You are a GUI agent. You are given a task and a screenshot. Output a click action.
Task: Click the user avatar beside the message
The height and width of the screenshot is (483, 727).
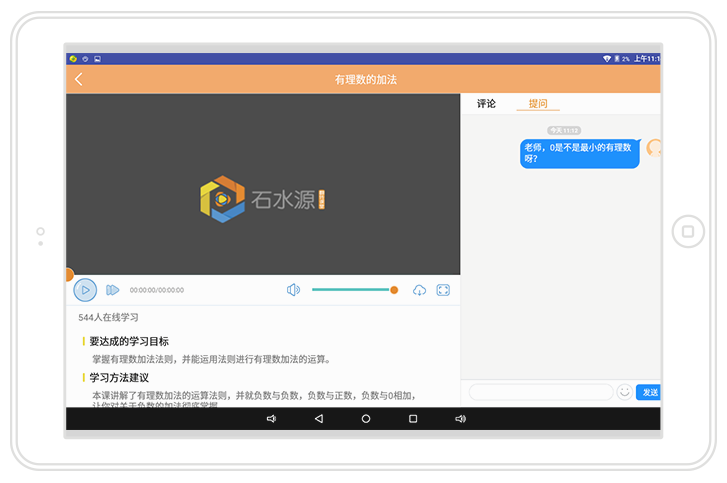pyautogui.click(x=654, y=148)
